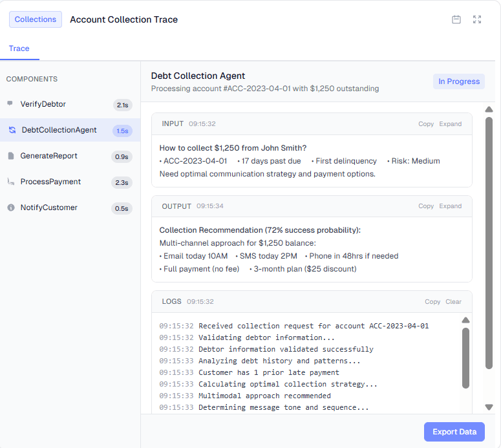The image size is (501, 448).
Task: Click the 0.5s NotifyCustomer duration badge
Action: [x=122, y=209]
